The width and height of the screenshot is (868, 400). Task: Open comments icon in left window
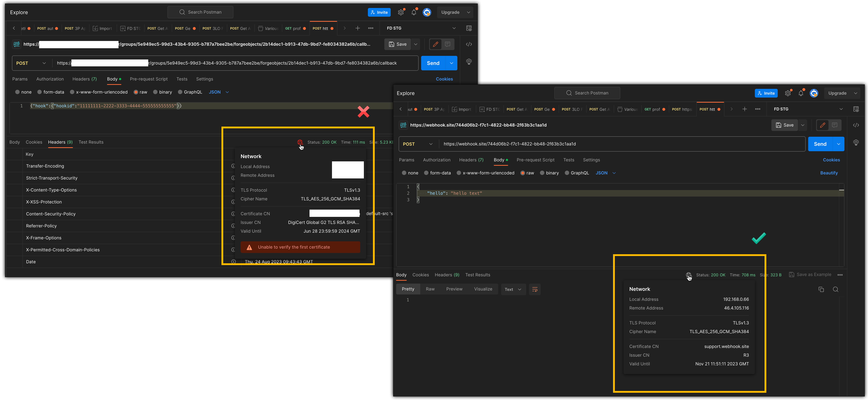(x=447, y=44)
